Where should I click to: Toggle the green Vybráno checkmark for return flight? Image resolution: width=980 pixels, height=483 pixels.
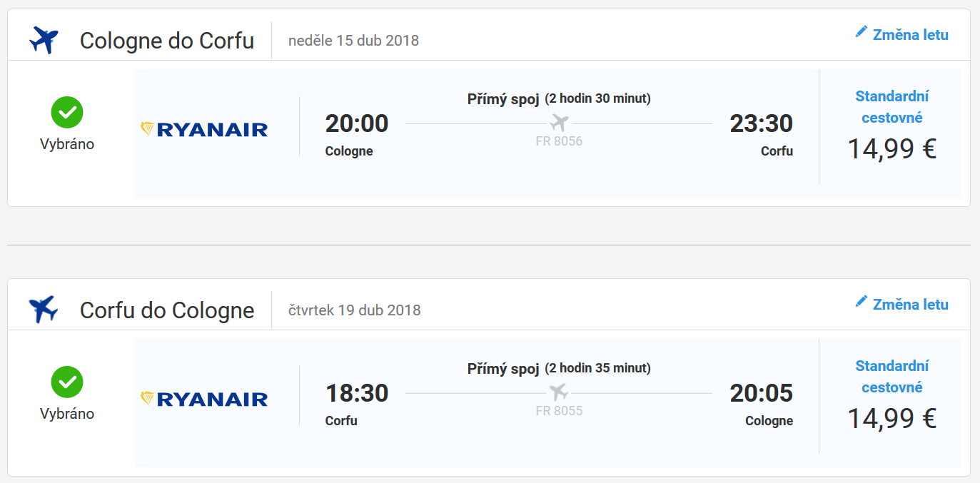[67, 382]
